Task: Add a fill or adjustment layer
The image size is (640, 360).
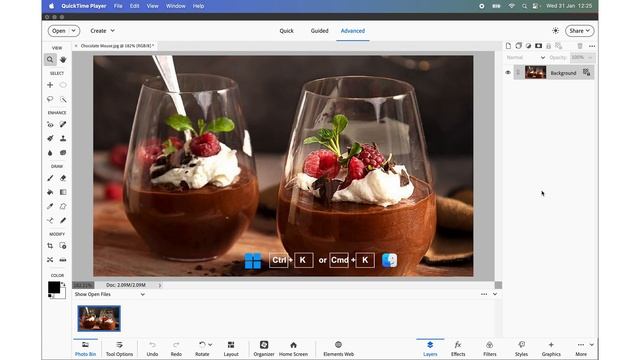Action: coord(528,46)
